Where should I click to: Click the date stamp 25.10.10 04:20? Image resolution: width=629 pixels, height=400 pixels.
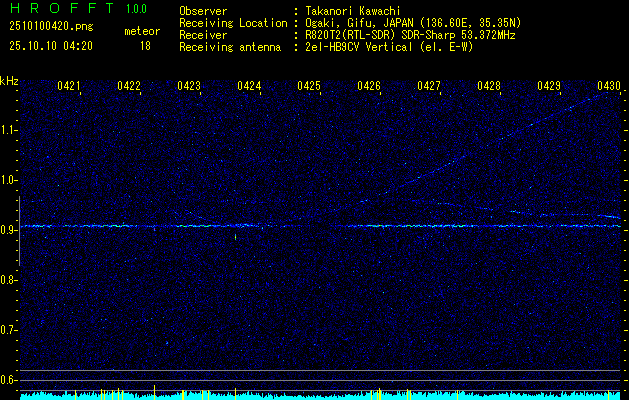51,46
